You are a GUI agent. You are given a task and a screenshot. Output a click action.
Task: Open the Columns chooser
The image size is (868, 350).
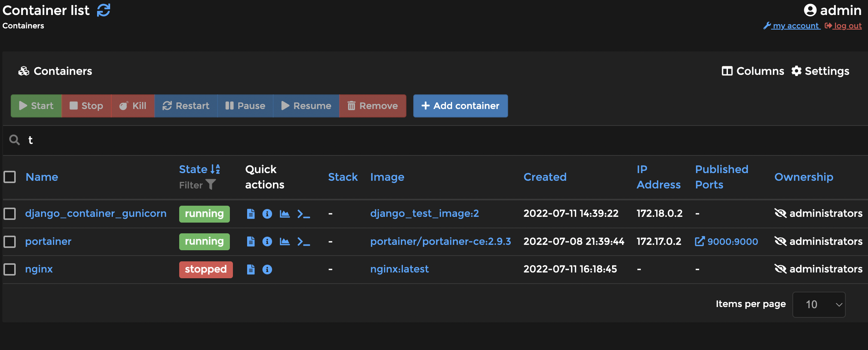[x=753, y=71]
